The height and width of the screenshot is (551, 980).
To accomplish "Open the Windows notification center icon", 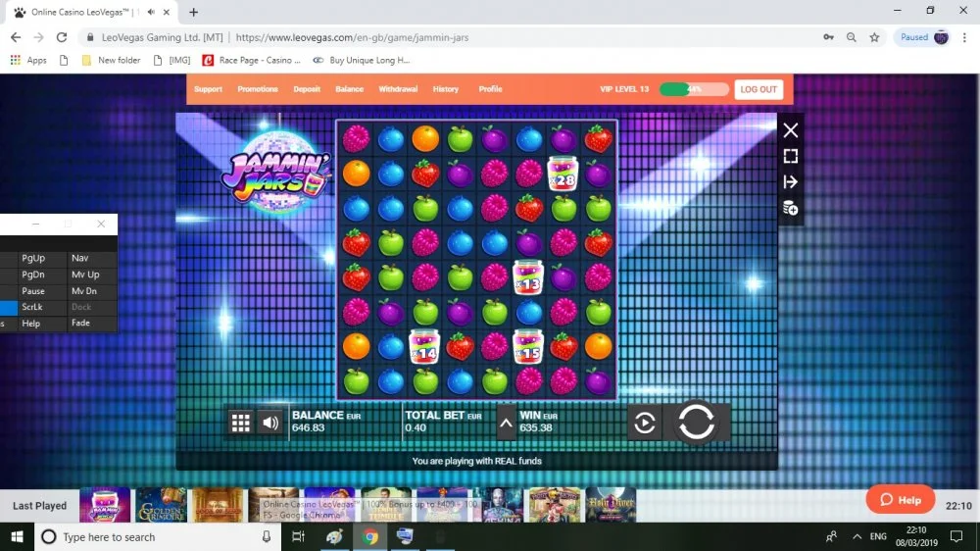I will click(956, 537).
